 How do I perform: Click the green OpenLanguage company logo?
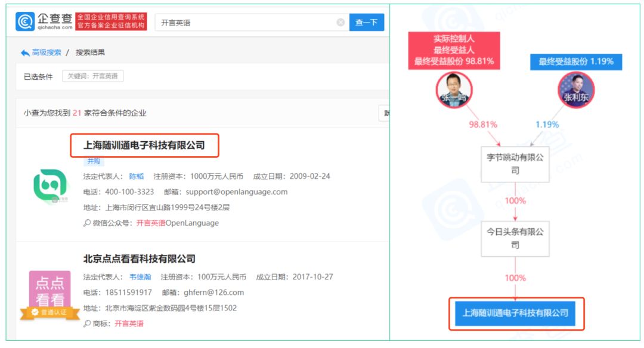pos(50,185)
